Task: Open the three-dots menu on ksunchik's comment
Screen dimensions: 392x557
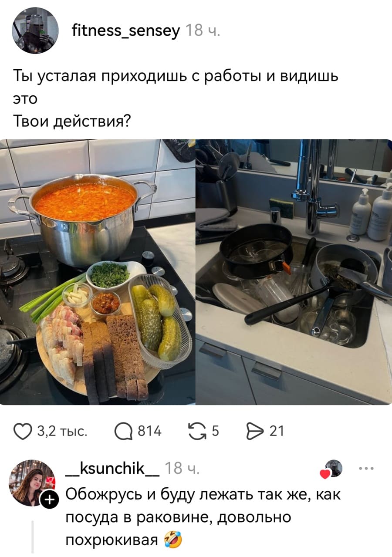Action: coord(364,469)
